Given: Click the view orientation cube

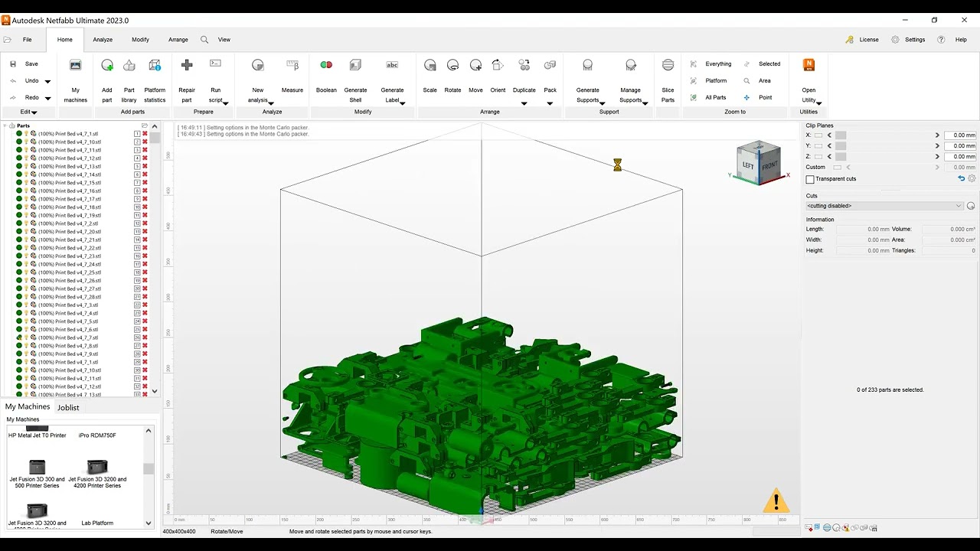Looking at the screenshot, I should coord(758,163).
